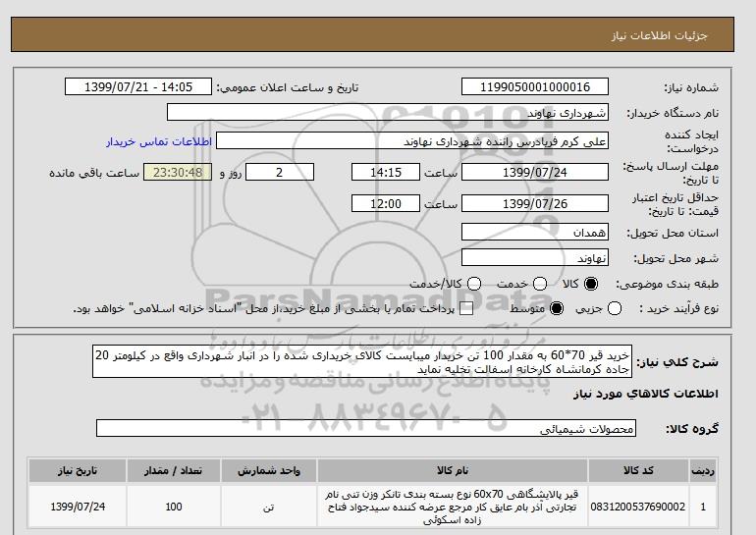Click the response deadline date 1399/07/24 field
Viewport: 756px width, 535px height.
(535, 172)
